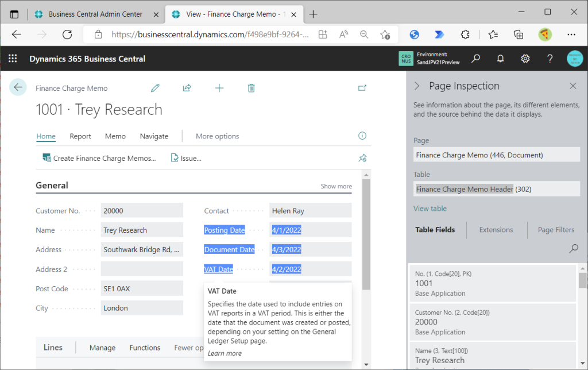The height and width of the screenshot is (370, 588).
Task: Close the Finance Charge Memo browser tab
Action: tap(294, 14)
